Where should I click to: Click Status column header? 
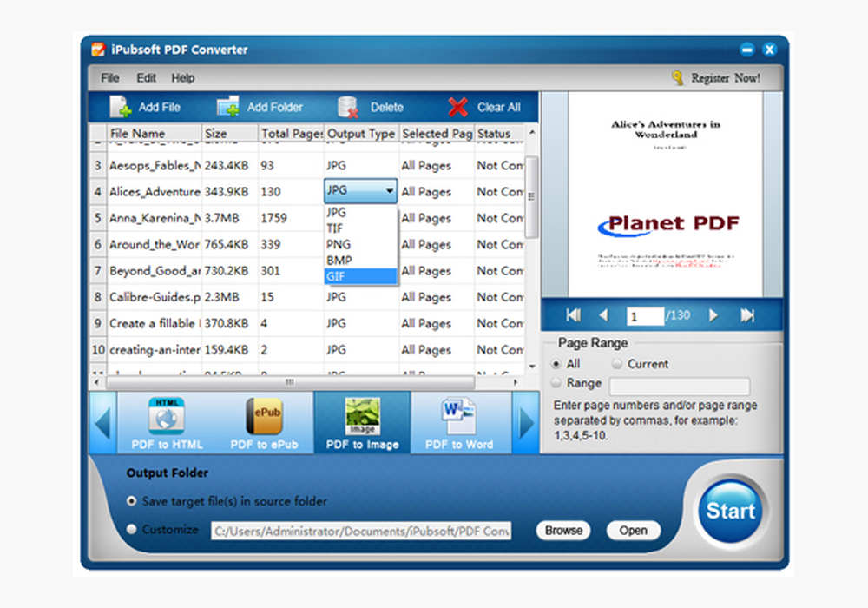(x=499, y=134)
